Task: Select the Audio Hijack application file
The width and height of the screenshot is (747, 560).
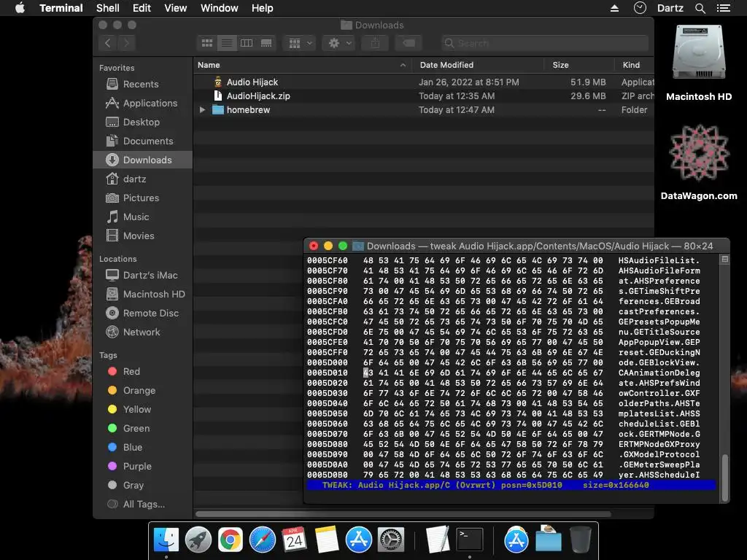Action: (424, 82)
